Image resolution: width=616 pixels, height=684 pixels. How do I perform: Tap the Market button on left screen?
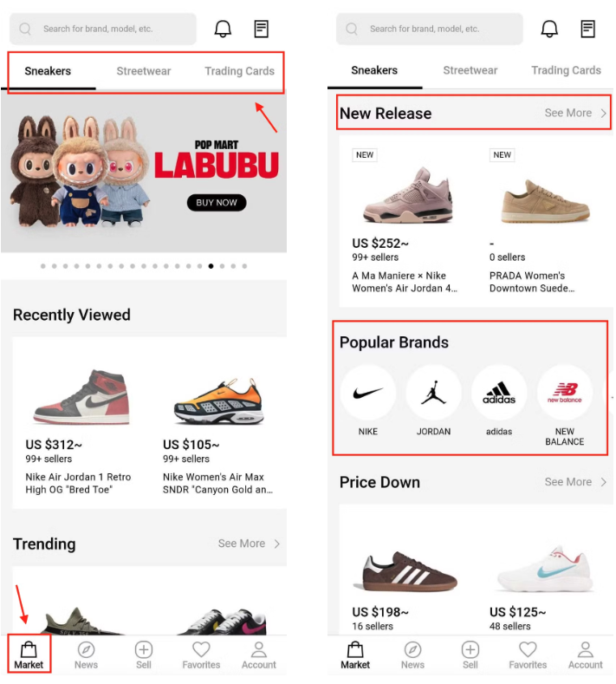pos(29,654)
